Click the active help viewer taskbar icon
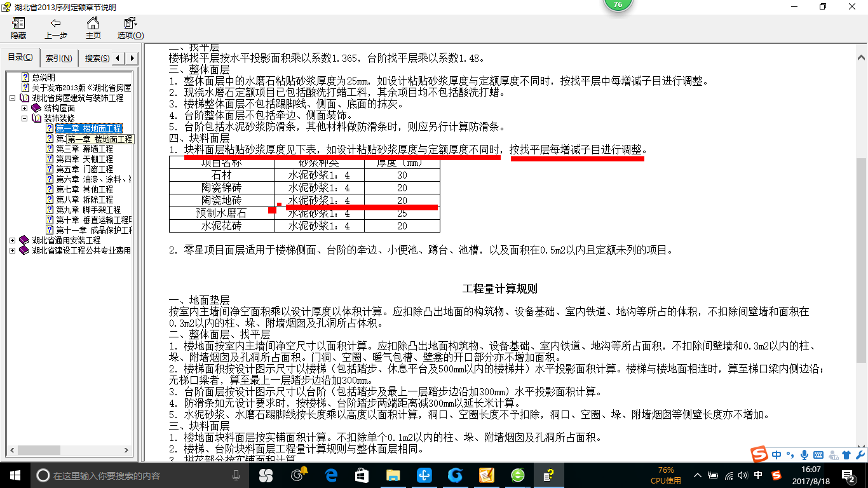 (548, 475)
